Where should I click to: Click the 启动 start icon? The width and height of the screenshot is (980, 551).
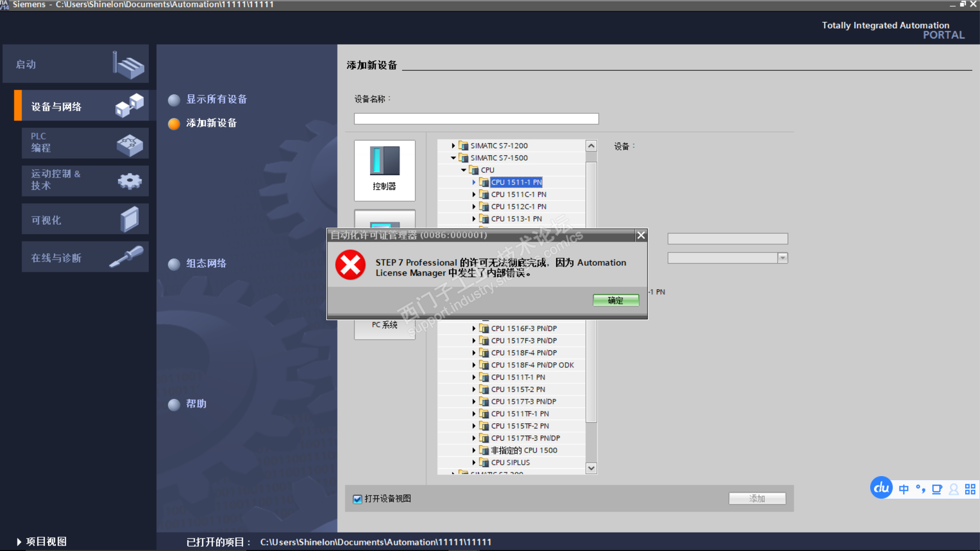pos(128,65)
